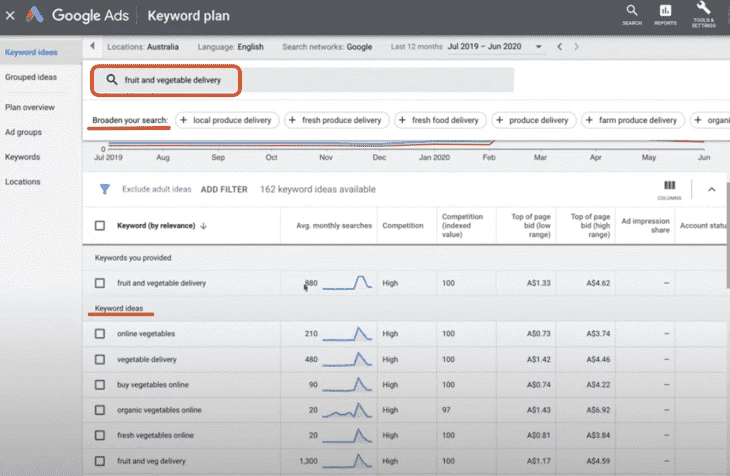The image size is (730, 476).
Task: Sort by Avg. monthly searches column
Action: tap(334, 225)
